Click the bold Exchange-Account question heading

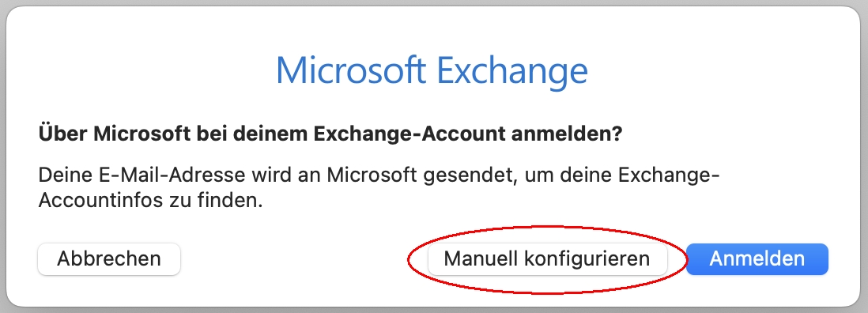pos(330,134)
